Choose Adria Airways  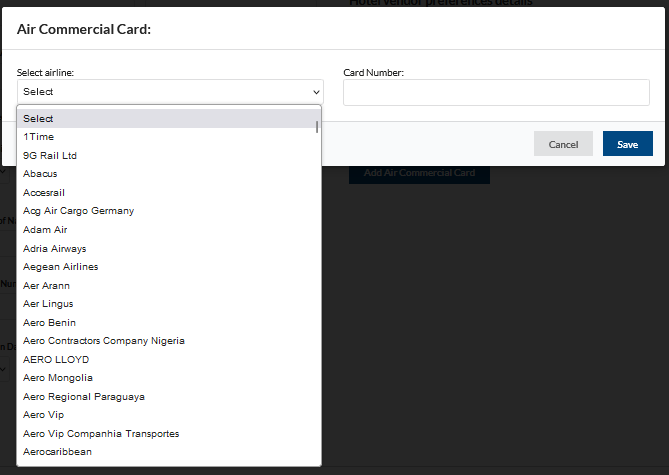coord(169,249)
